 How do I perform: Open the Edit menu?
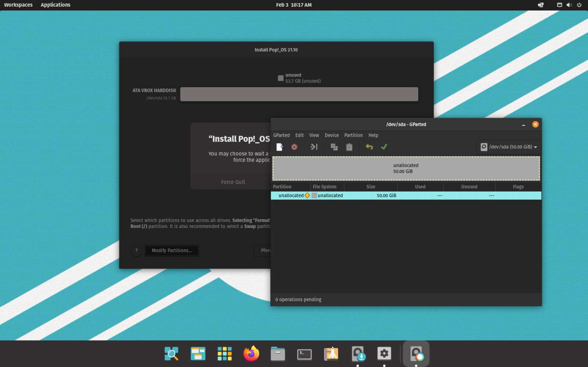coord(300,135)
